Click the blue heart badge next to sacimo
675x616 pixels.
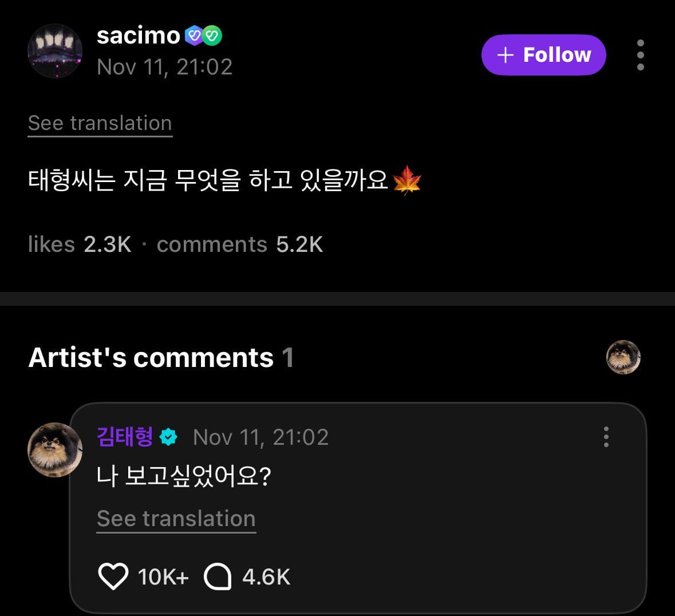[x=194, y=36]
